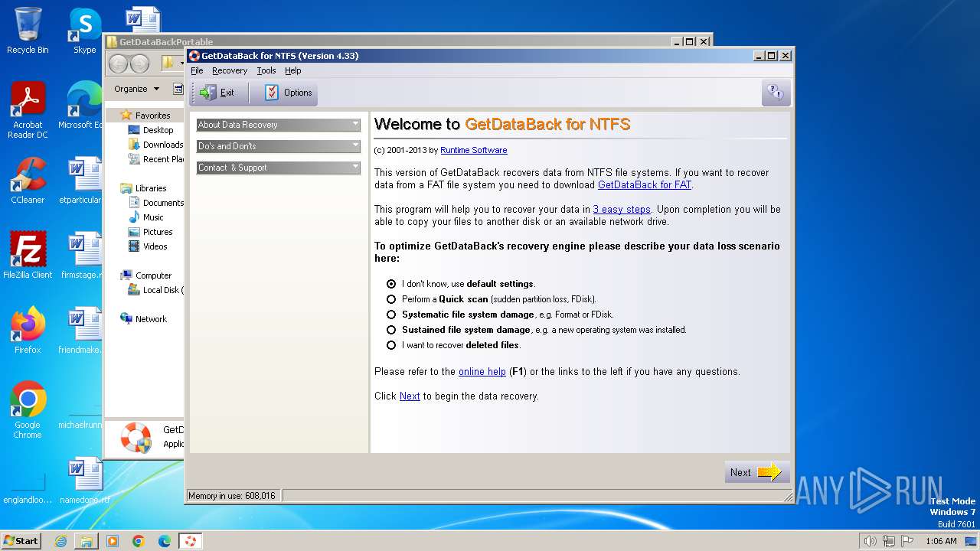
Task: Select Downloads in Explorer sidebar
Action: pos(156,145)
